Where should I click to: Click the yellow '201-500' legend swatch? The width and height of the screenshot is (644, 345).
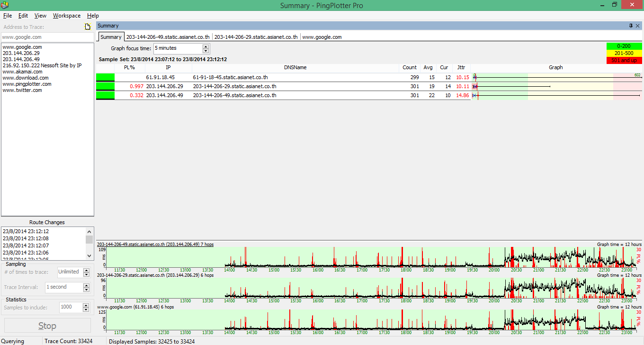(x=624, y=53)
